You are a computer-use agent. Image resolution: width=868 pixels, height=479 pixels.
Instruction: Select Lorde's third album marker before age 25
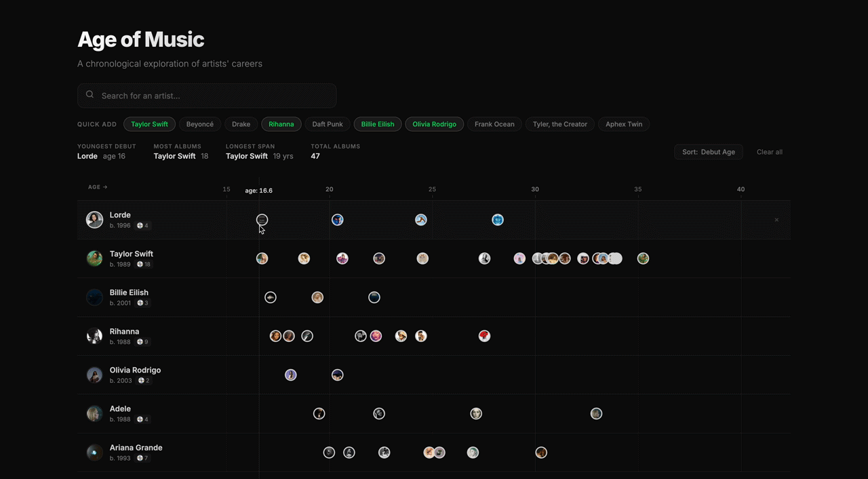[421, 220]
